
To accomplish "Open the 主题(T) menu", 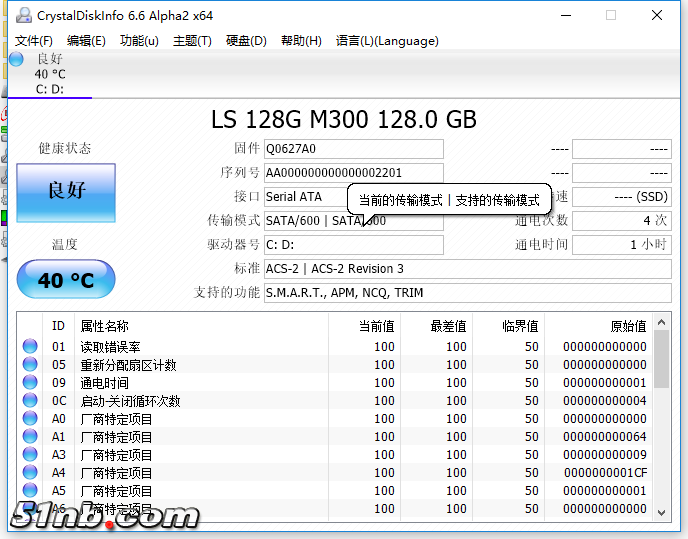I will 192,41.
